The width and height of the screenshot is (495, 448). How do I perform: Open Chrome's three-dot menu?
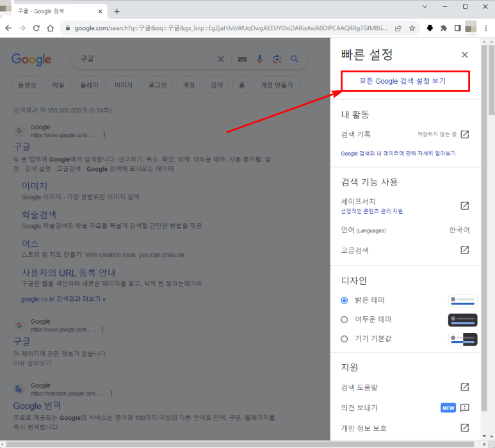tap(486, 28)
